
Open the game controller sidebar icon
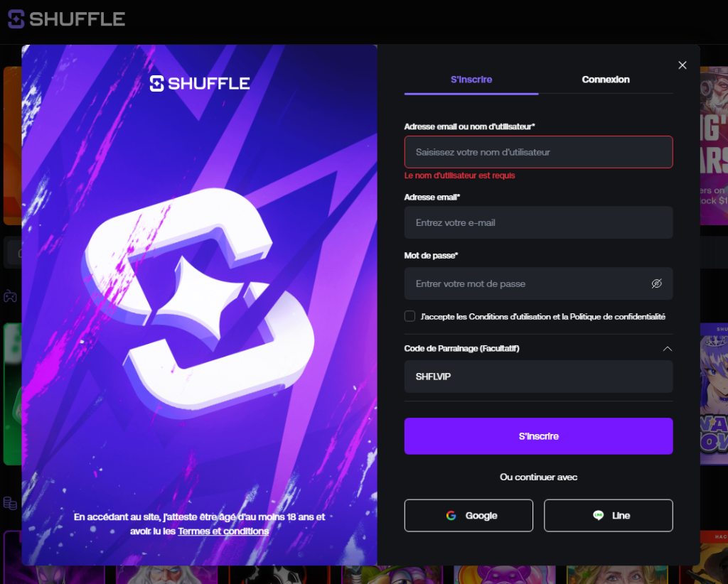pos(10,296)
